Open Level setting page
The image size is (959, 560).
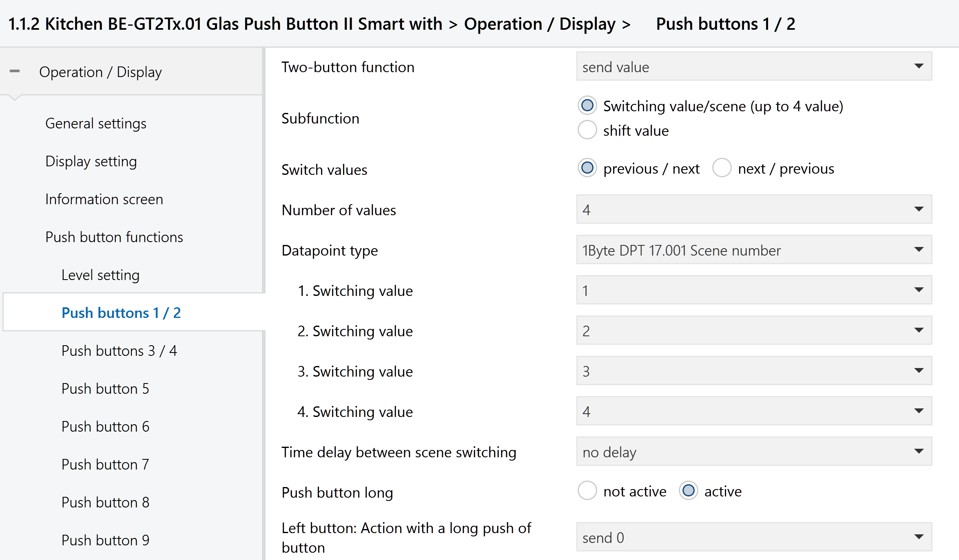[x=100, y=275]
